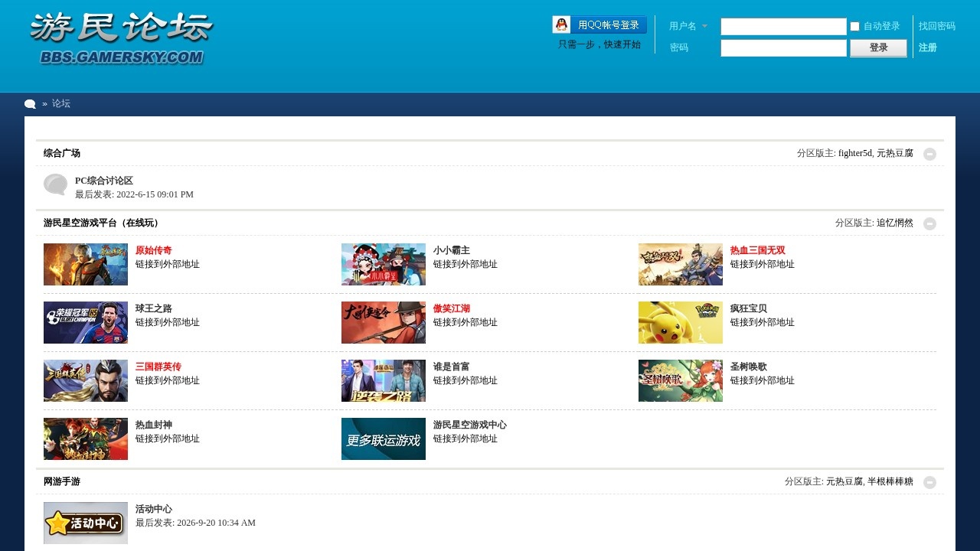
Task: Open the 综合广场 category title
Action: point(62,153)
